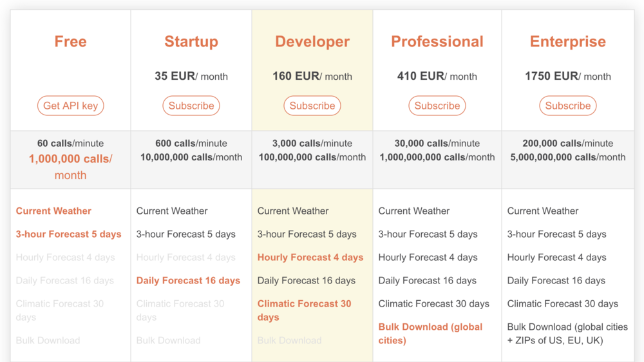Open Bulk Download (global cities) in Professional column
This screenshot has height=362, width=644.
tap(430, 334)
